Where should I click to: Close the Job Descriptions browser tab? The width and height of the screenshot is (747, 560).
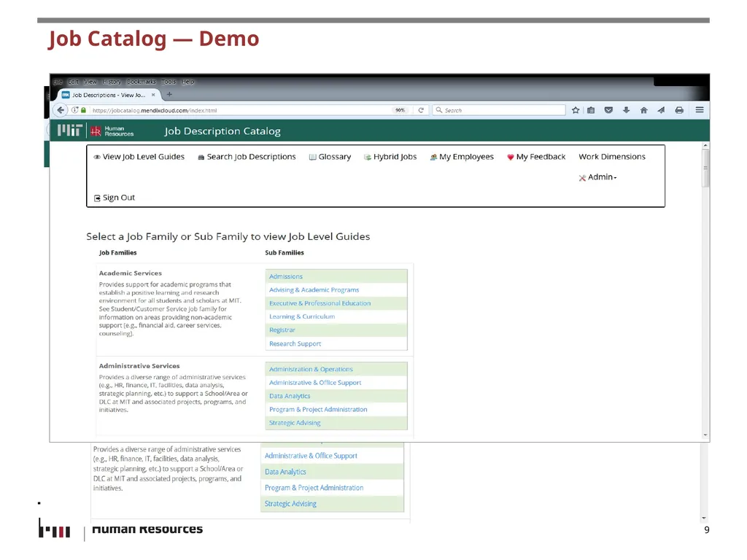[x=153, y=95]
